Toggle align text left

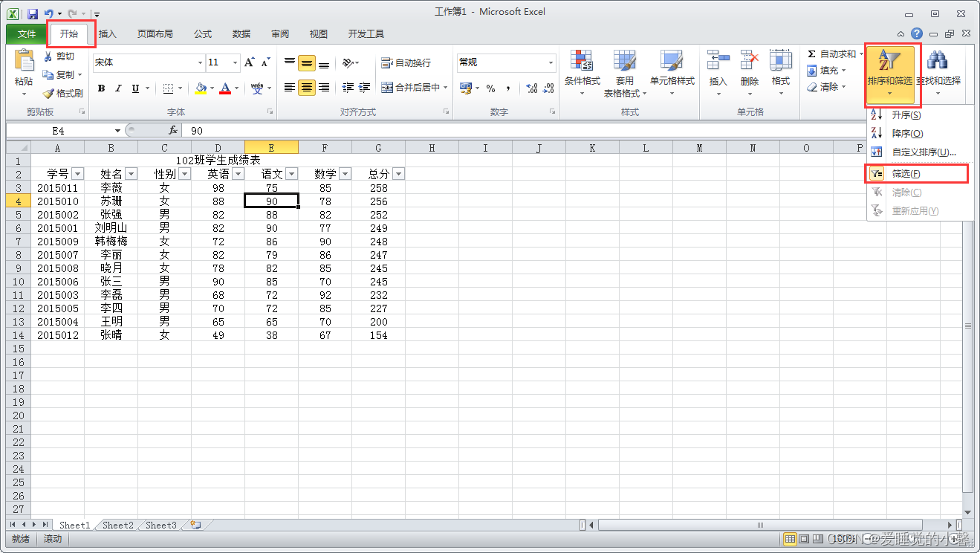(x=290, y=88)
